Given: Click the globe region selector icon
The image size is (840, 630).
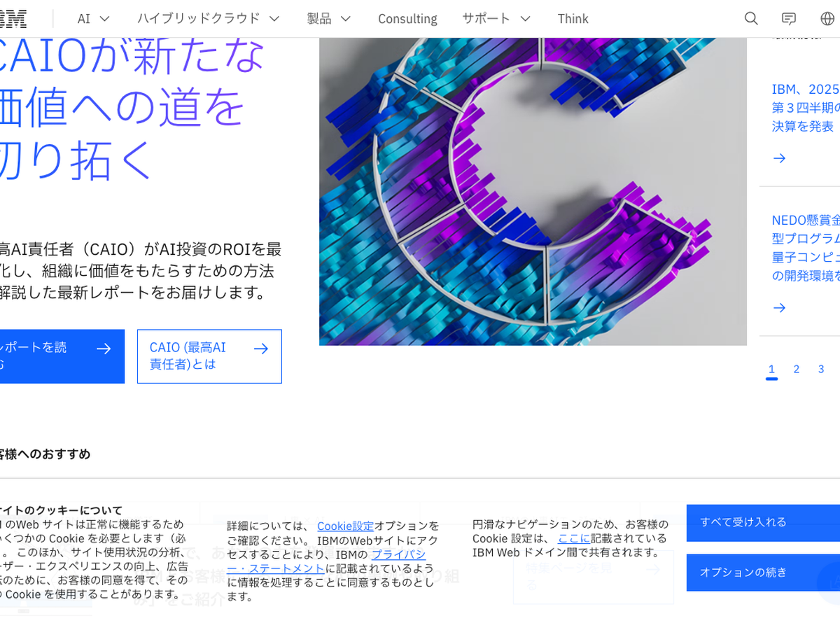Looking at the screenshot, I should tap(827, 19).
